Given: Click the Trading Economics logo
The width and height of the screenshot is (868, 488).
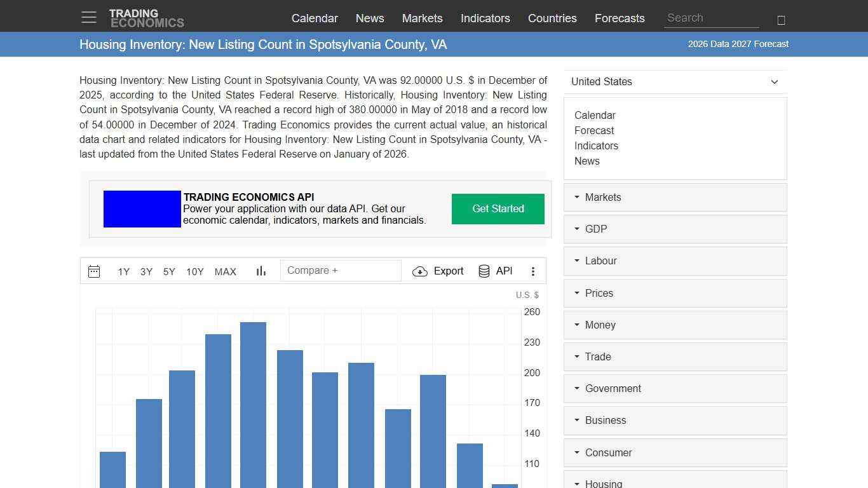Looking at the screenshot, I should (147, 17).
